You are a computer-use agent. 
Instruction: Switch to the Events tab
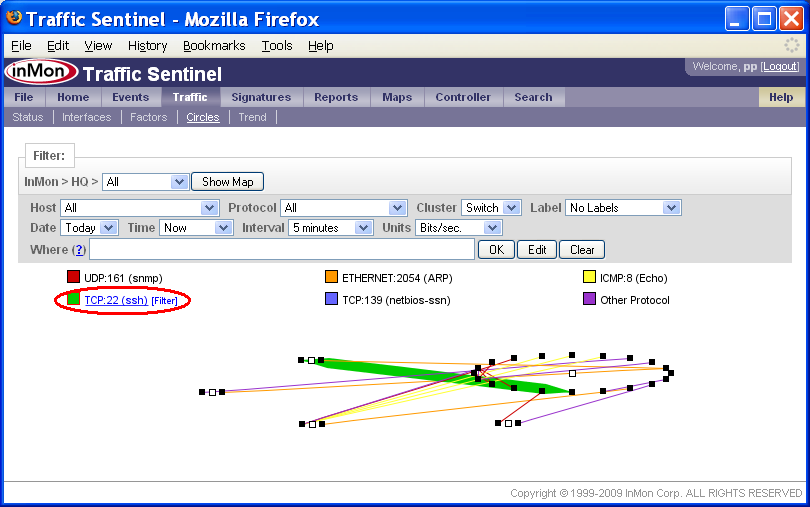tap(131, 97)
